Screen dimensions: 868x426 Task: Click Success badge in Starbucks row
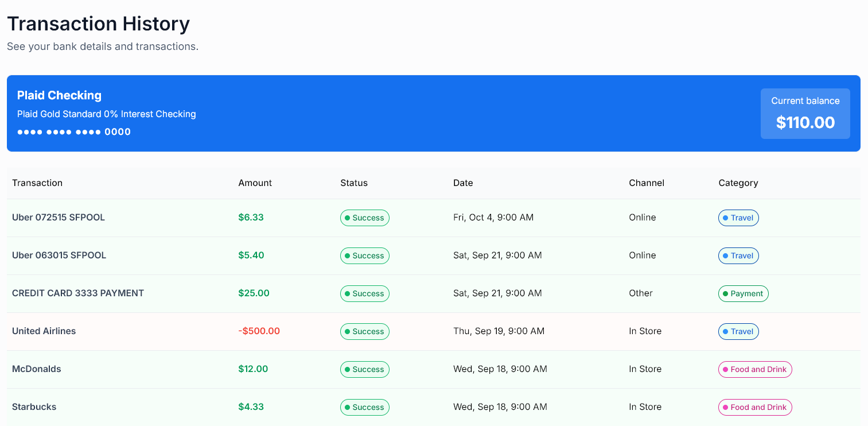tap(365, 408)
